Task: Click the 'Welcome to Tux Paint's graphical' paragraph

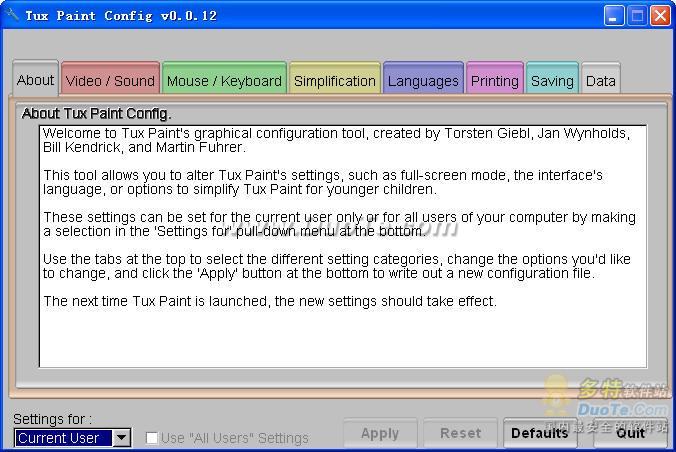Action: pos(336,140)
